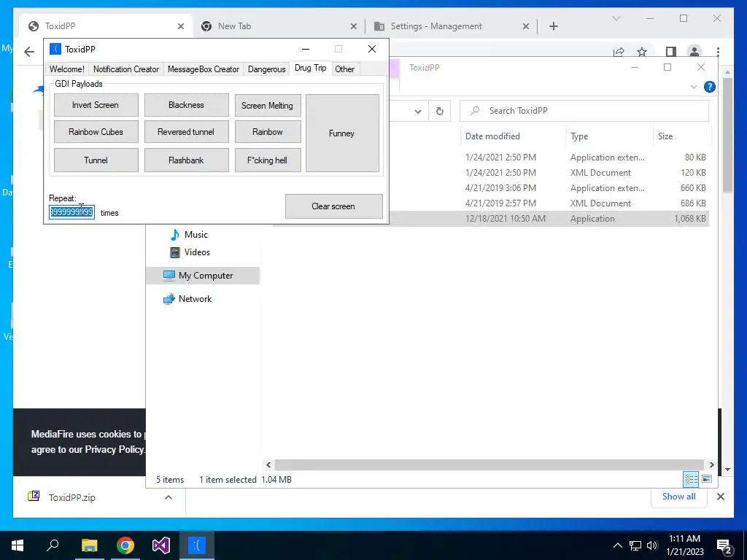The width and height of the screenshot is (747, 560).
Task: Click the large Funney button
Action: coord(342,133)
